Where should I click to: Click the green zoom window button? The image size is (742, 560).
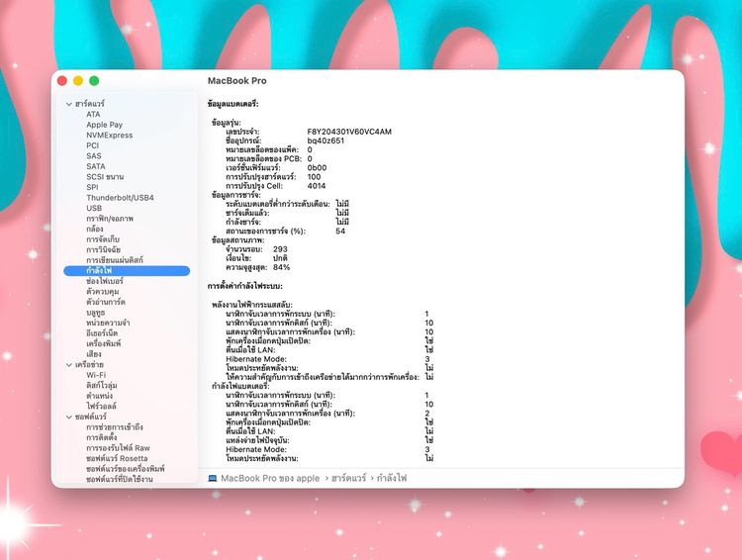point(94,81)
